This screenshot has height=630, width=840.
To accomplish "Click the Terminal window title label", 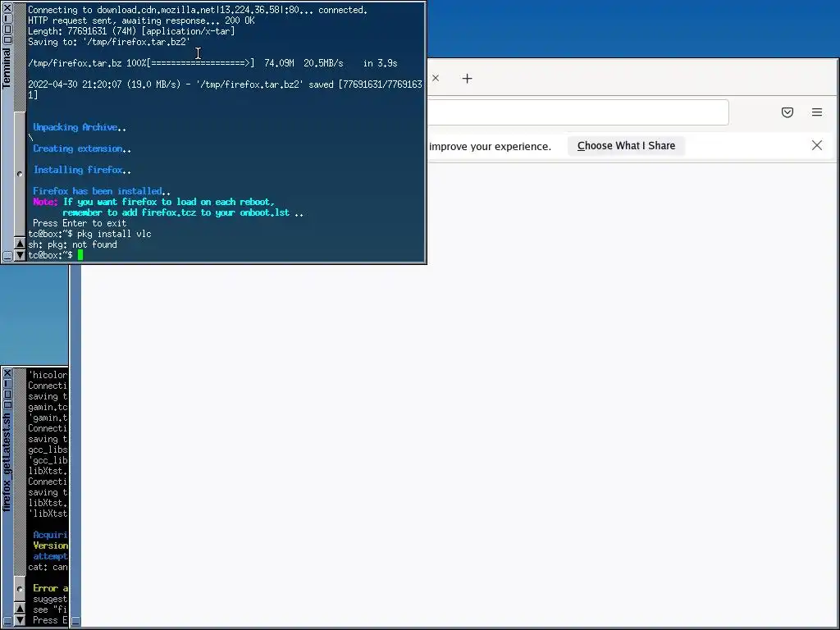I will 7,67.
